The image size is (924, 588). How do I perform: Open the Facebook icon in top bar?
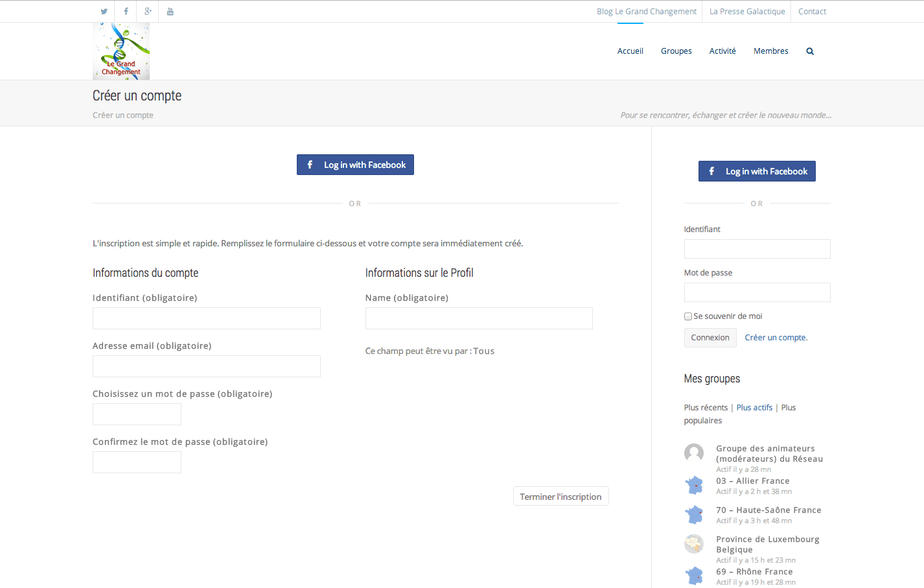(x=126, y=12)
